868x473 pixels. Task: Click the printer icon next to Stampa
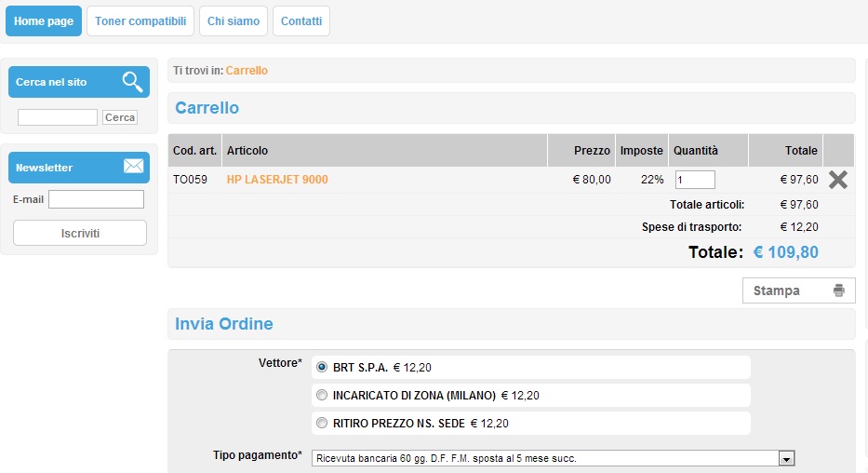click(x=838, y=291)
